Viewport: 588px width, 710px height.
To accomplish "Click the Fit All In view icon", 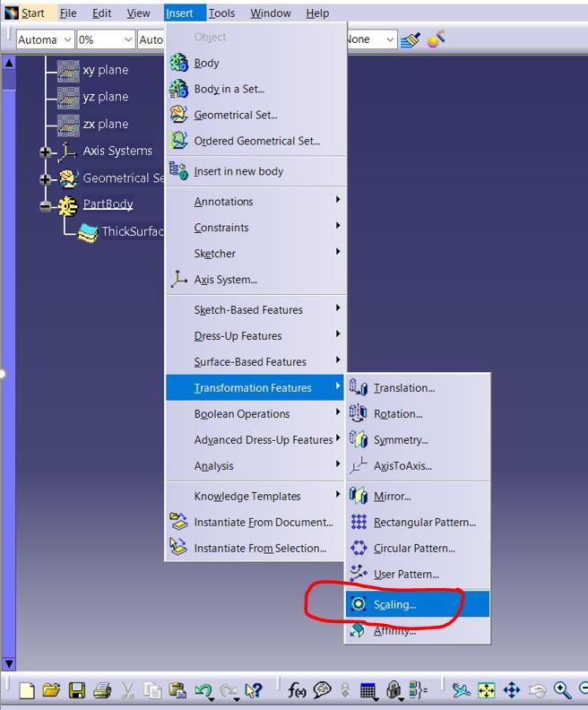I will pos(486,689).
